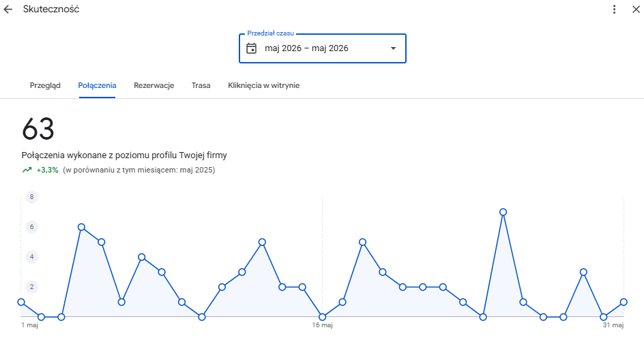Screen dimensions: 644x345
Task: Click the '31 maj' x-axis label
Action: point(613,325)
